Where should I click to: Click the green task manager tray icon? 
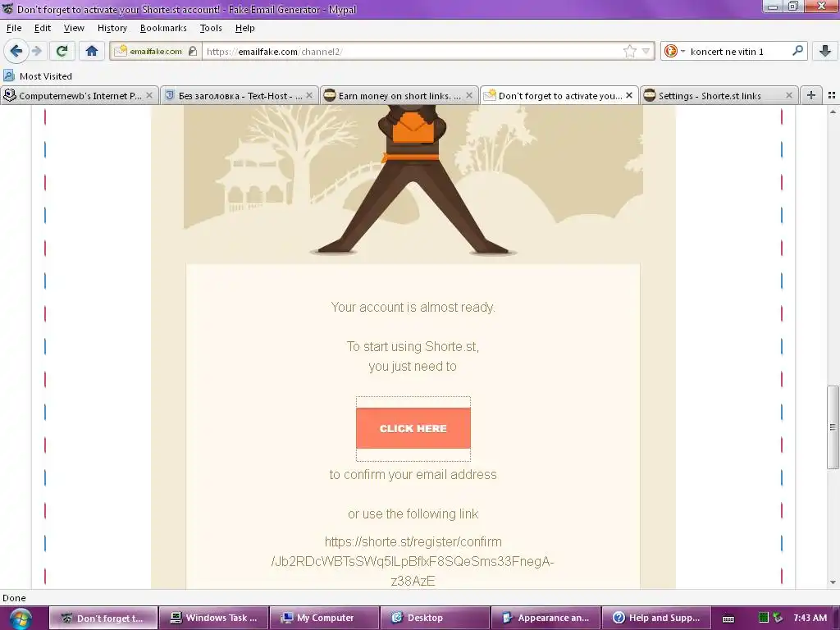click(764, 618)
